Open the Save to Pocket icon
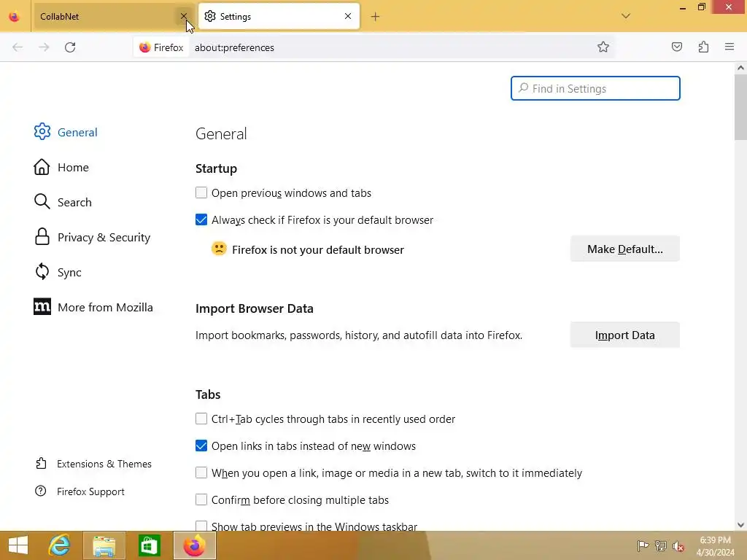Viewport: 747px width, 560px height. [x=677, y=47]
